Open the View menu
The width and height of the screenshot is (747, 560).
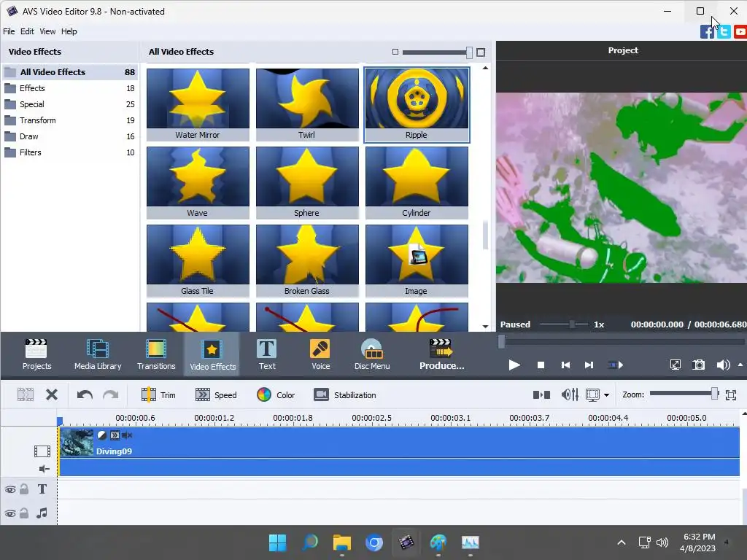[47, 31]
